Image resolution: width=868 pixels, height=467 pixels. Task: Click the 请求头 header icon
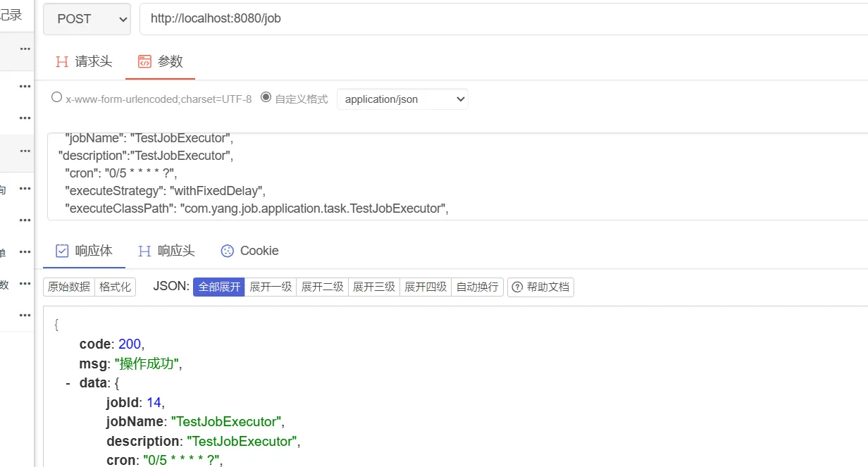click(62, 61)
